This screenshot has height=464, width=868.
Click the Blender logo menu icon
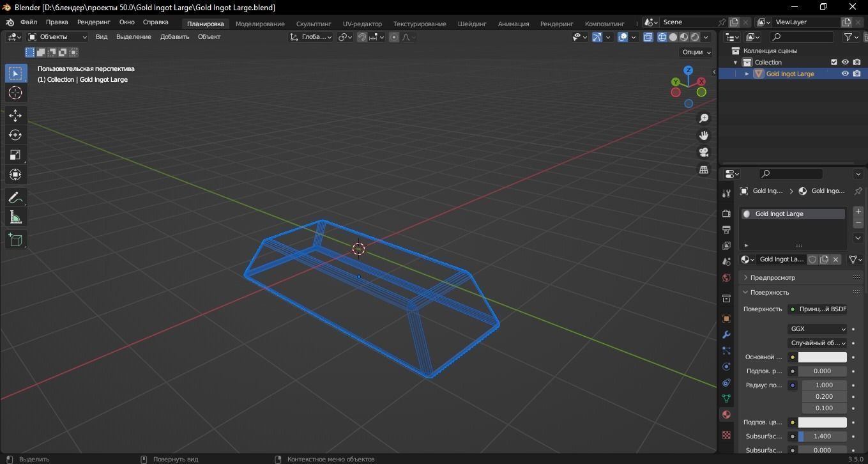pyautogui.click(x=10, y=22)
